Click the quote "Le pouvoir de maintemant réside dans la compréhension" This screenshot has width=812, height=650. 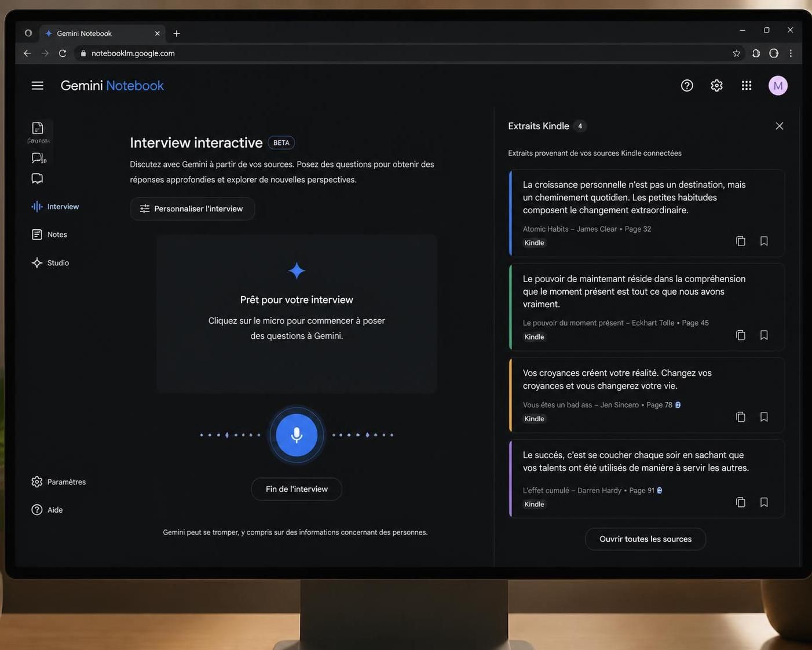pos(634,291)
